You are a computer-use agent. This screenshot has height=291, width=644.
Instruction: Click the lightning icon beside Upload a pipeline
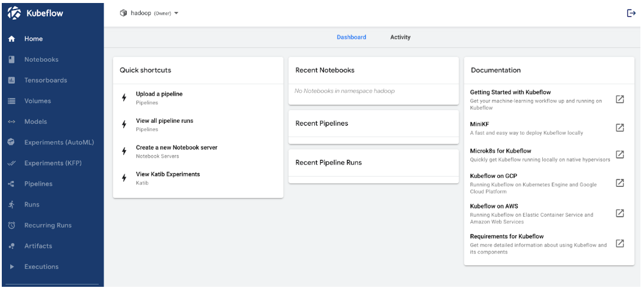[x=124, y=98]
